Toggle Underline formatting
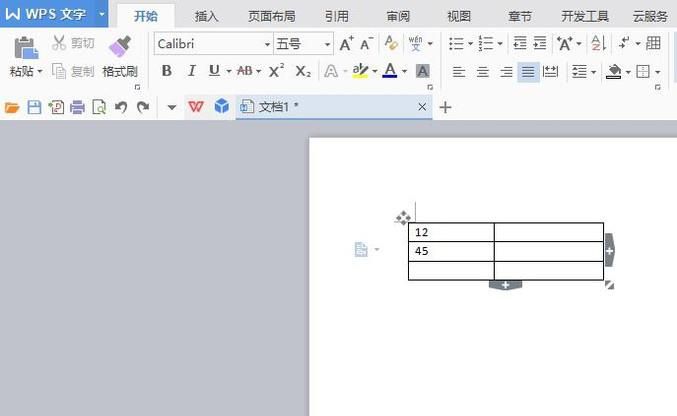677x416 pixels. (214, 70)
